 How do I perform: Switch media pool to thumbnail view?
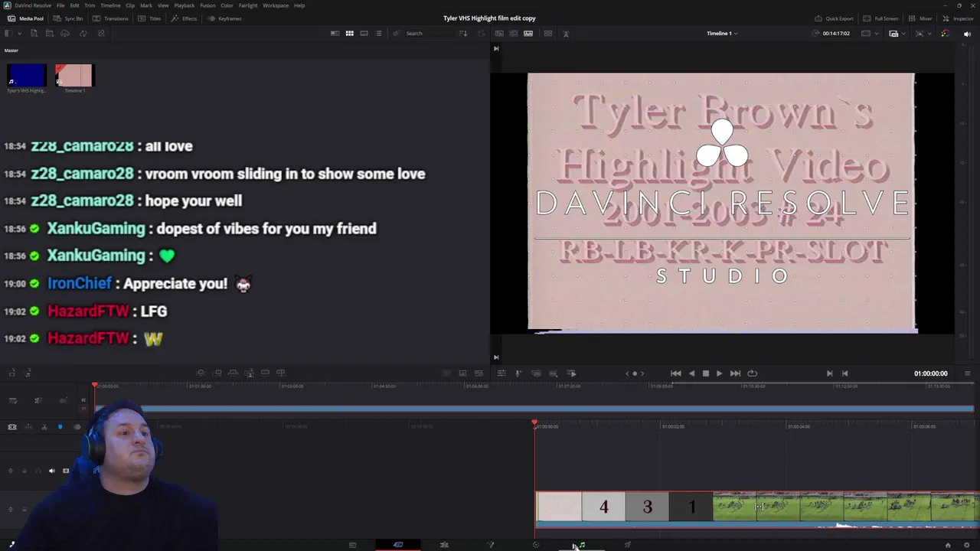click(x=349, y=34)
